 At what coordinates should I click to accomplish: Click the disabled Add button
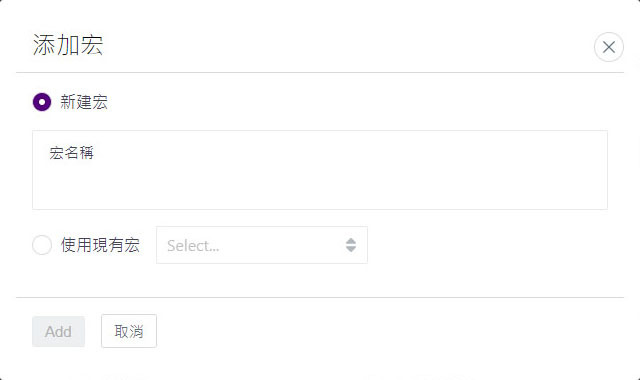coord(58,331)
